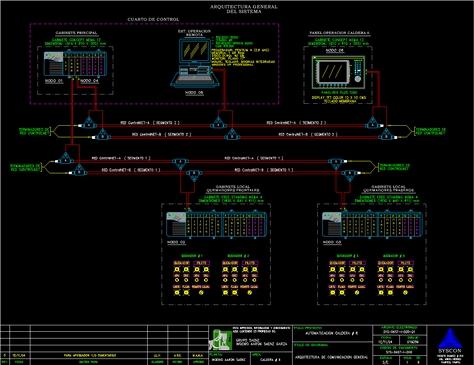Click the green client logo in title block
This screenshot has height=365, width=474.
tap(220, 339)
